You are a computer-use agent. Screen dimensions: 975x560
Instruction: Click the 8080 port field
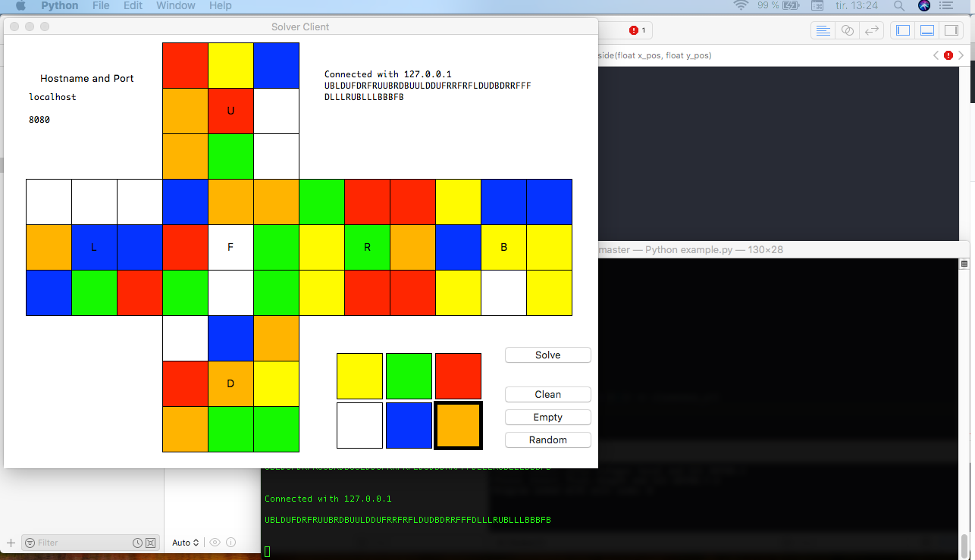39,120
